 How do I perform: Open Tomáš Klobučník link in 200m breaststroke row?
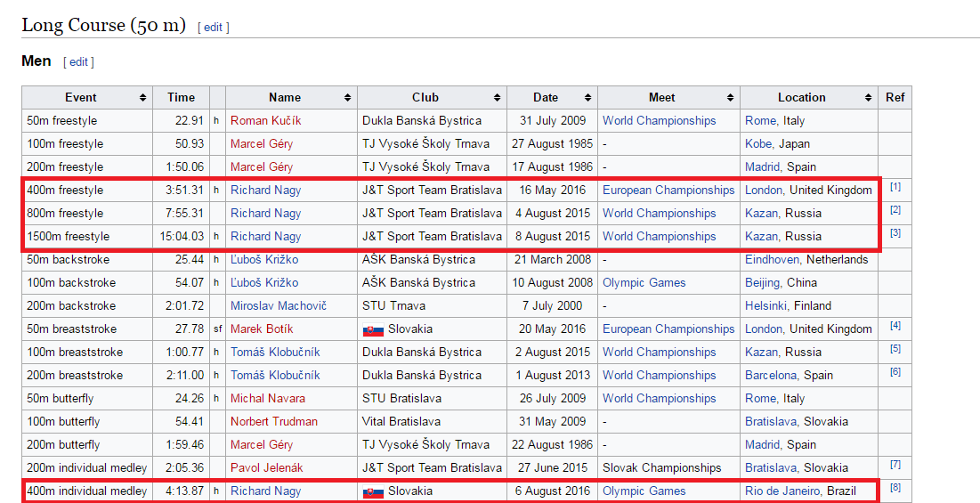point(275,375)
